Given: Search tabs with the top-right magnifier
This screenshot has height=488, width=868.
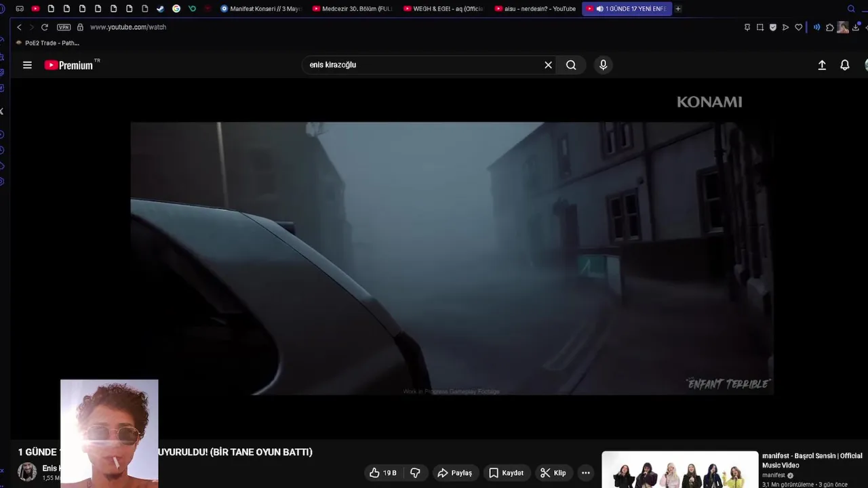Looking at the screenshot, I should (x=851, y=9).
